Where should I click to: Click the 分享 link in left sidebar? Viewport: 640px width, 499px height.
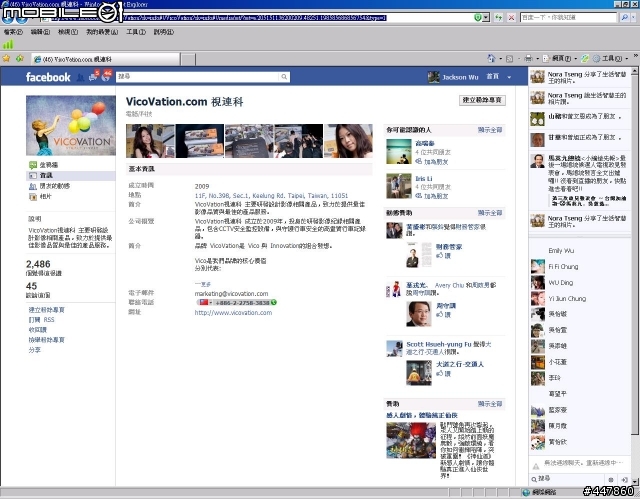pos(35,350)
